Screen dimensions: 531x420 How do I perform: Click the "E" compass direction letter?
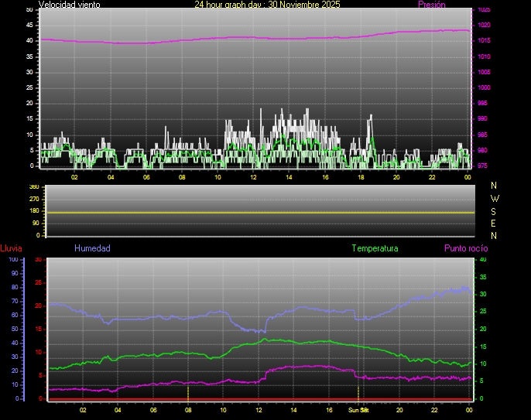(x=495, y=223)
